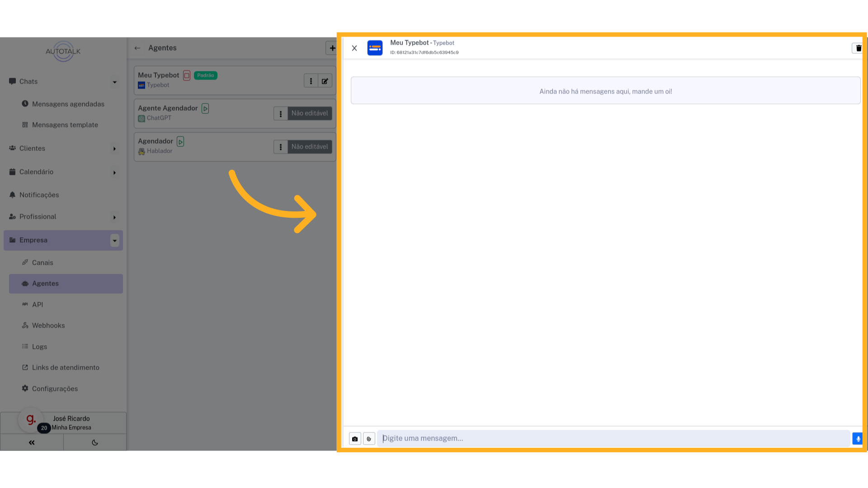Open Webhooks settings

pyautogui.click(x=48, y=325)
